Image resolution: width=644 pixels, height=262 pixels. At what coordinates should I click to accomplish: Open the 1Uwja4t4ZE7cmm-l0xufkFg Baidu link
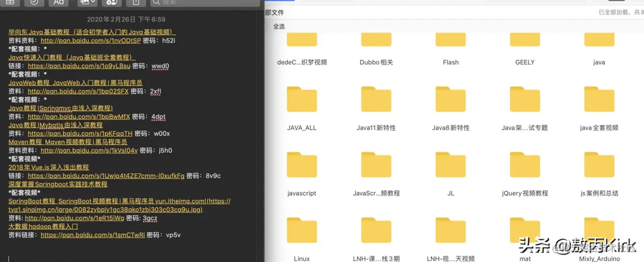click(x=106, y=176)
